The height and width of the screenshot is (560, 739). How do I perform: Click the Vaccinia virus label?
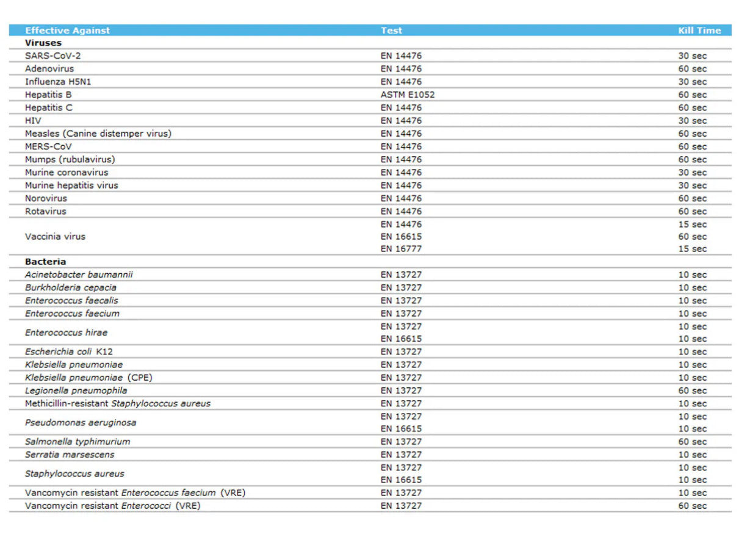pos(55,237)
